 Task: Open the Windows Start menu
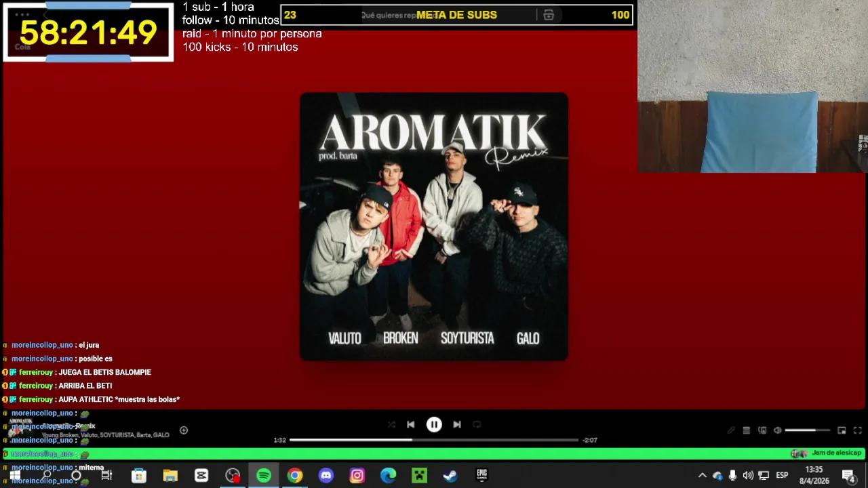click(15, 475)
